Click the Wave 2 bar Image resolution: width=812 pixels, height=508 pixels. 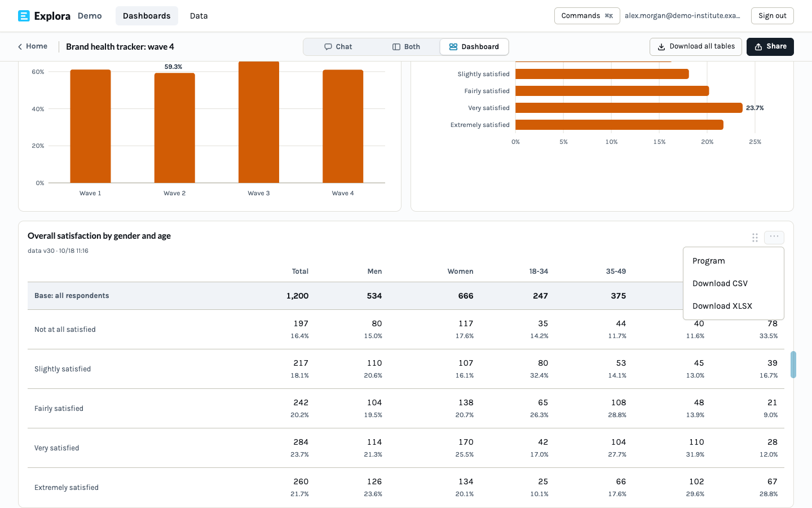pos(175,128)
